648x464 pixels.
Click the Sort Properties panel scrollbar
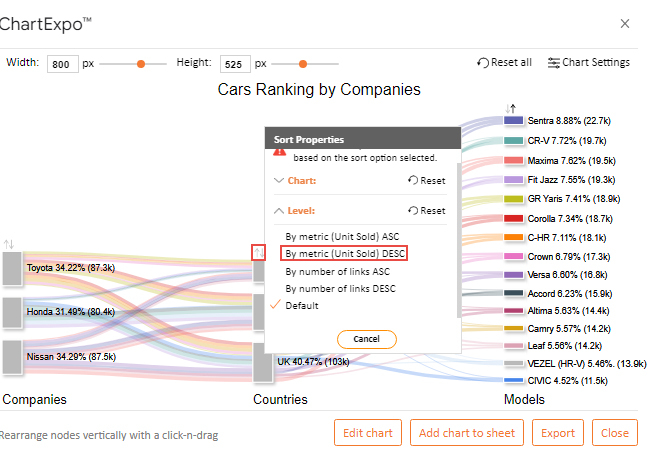(459, 240)
